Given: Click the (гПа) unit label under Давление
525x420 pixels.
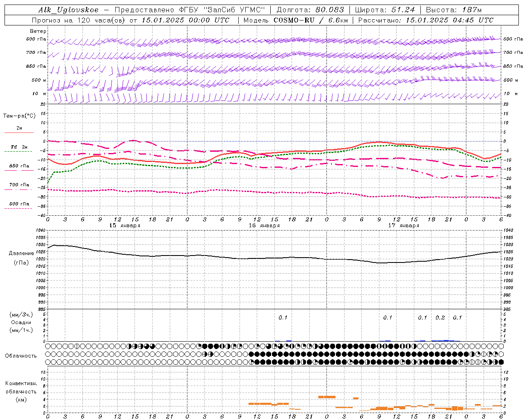Looking at the screenshot, I should pyautogui.click(x=21, y=263).
